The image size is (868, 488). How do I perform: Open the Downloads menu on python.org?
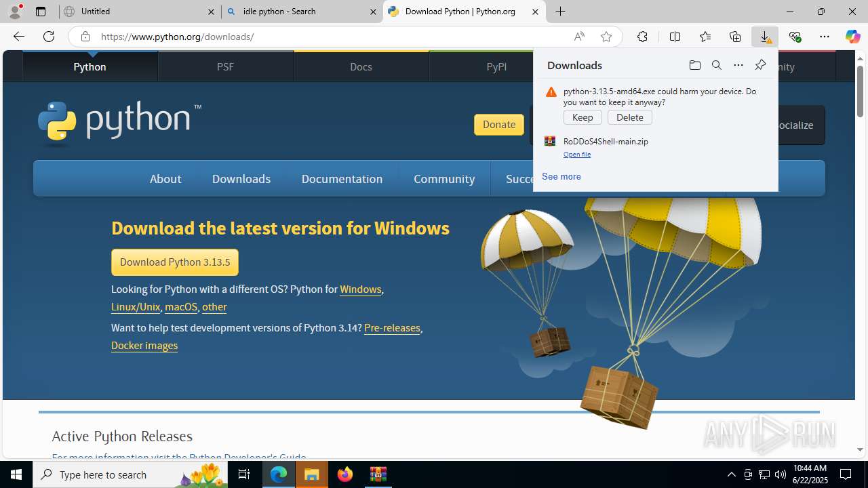[x=241, y=179]
